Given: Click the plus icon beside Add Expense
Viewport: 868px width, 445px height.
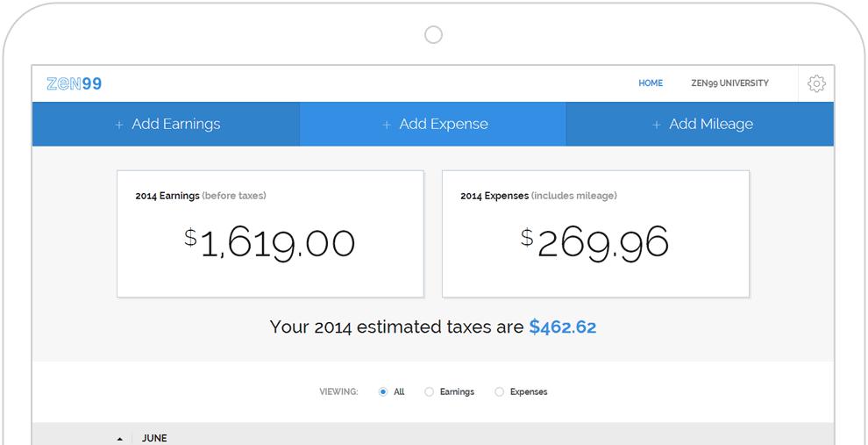Looking at the screenshot, I should [387, 125].
